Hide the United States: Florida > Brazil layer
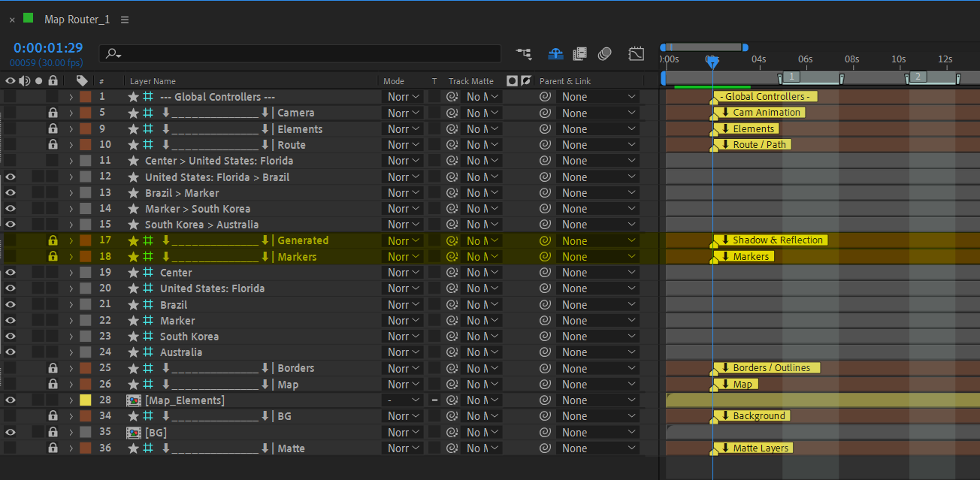The height and width of the screenshot is (480, 980). 11,177
